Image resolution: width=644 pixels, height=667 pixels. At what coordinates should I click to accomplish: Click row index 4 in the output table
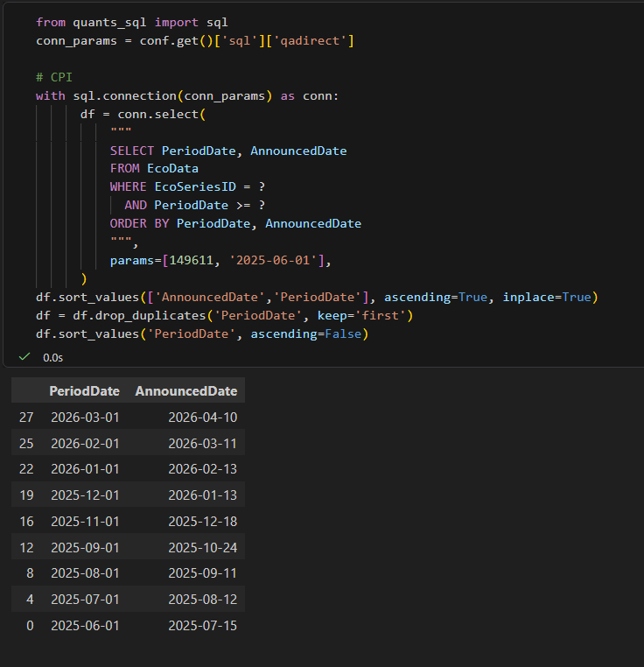[x=30, y=599]
